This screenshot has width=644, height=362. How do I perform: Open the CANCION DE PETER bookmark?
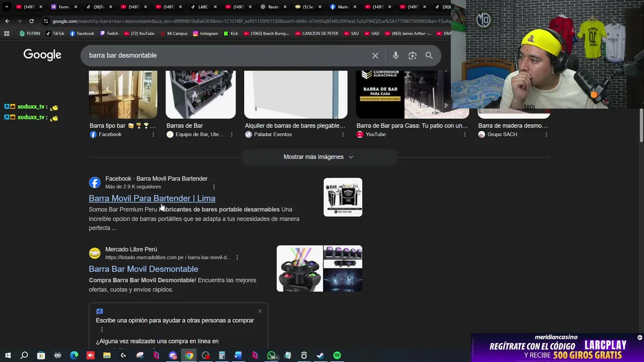pyautogui.click(x=316, y=34)
